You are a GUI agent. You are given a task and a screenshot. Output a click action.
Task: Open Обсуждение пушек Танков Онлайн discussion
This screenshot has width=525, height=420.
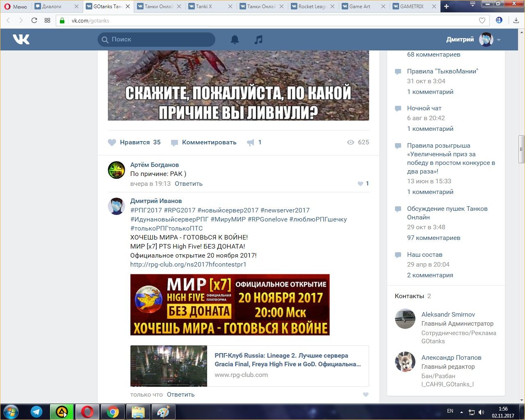pyautogui.click(x=447, y=213)
